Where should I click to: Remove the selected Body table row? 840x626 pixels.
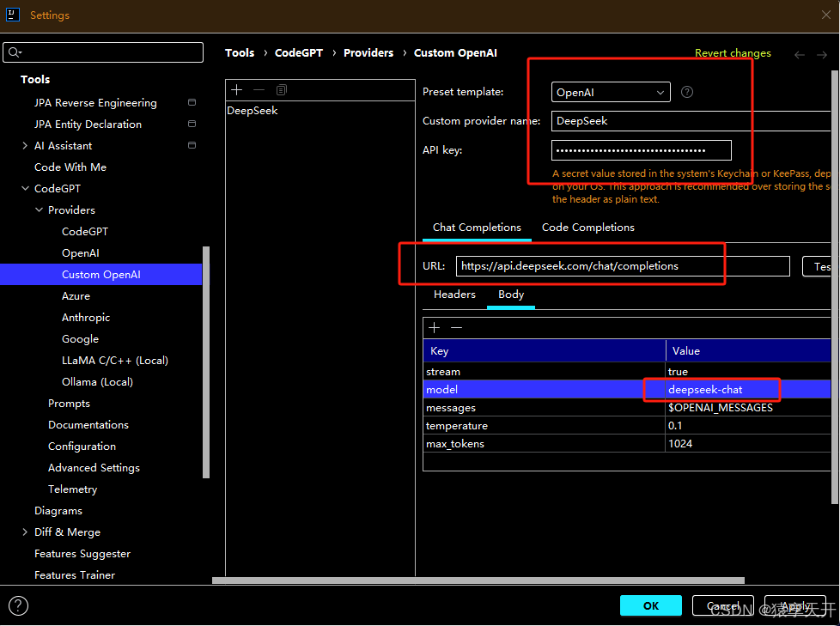click(457, 328)
